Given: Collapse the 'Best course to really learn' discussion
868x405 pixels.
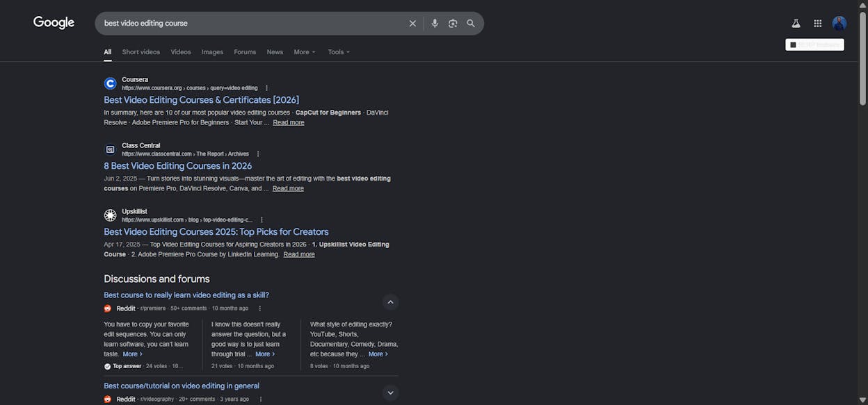Looking at the screenshot, I should (390, 302).
